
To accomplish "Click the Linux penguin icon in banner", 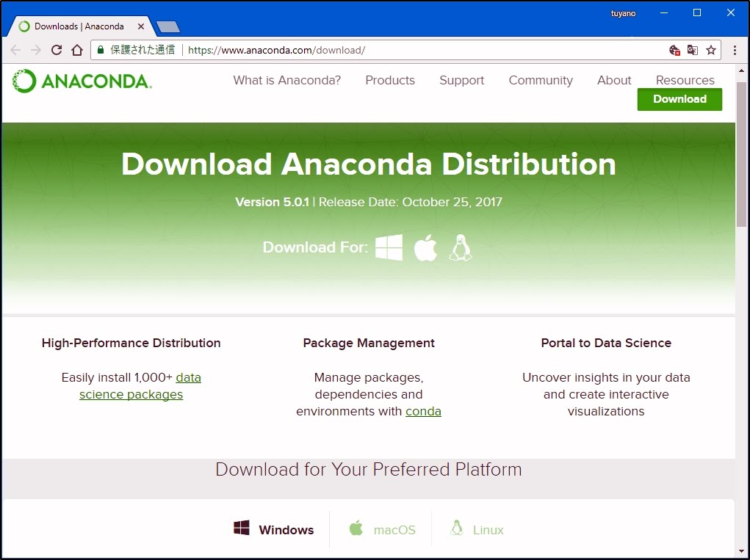I will point(461,248).
